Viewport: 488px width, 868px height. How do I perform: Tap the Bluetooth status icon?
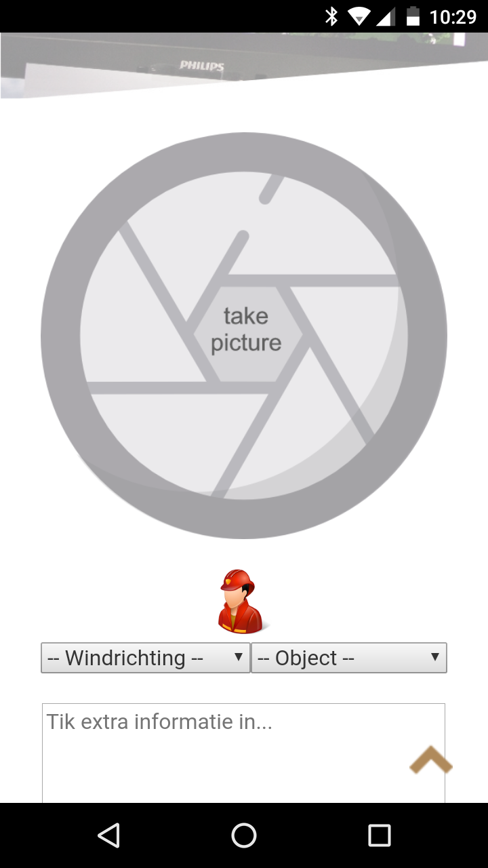331,16
